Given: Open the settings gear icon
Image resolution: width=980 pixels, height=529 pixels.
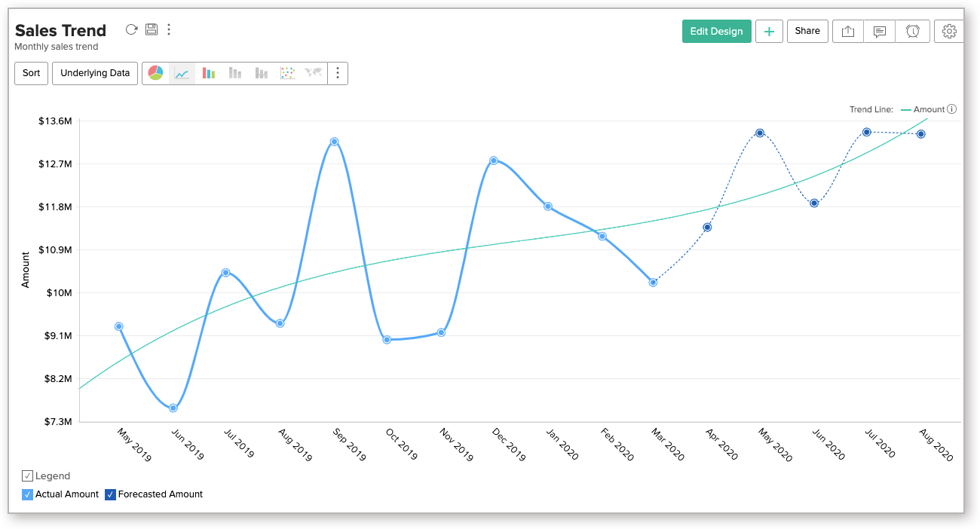Looking at the screenshot, I should click(x=949, y=31).
